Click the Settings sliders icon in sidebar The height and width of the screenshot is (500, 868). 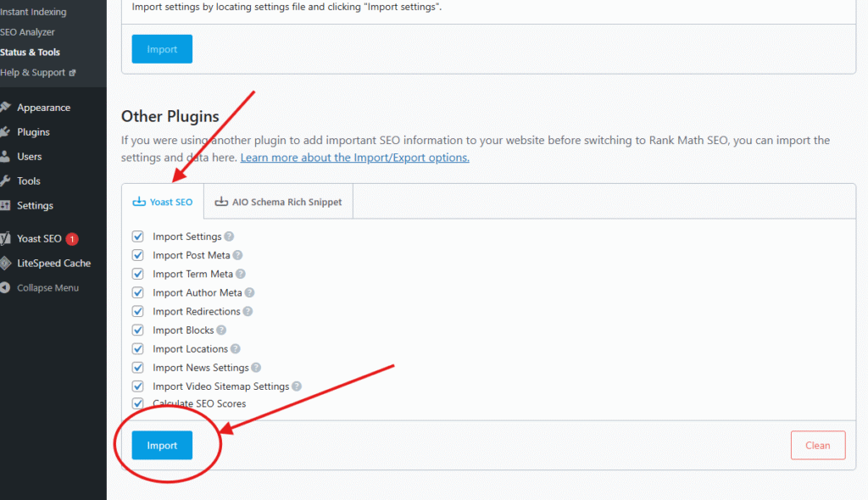click(5, 205)
